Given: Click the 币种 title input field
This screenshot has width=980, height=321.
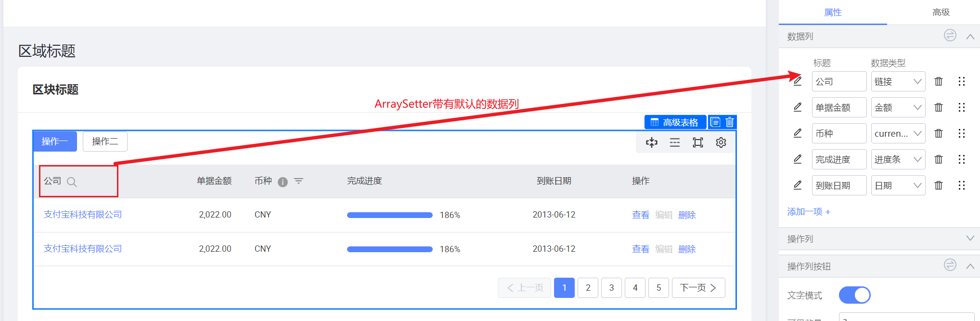Looking at the screenshot, I should tap(839, 133).
